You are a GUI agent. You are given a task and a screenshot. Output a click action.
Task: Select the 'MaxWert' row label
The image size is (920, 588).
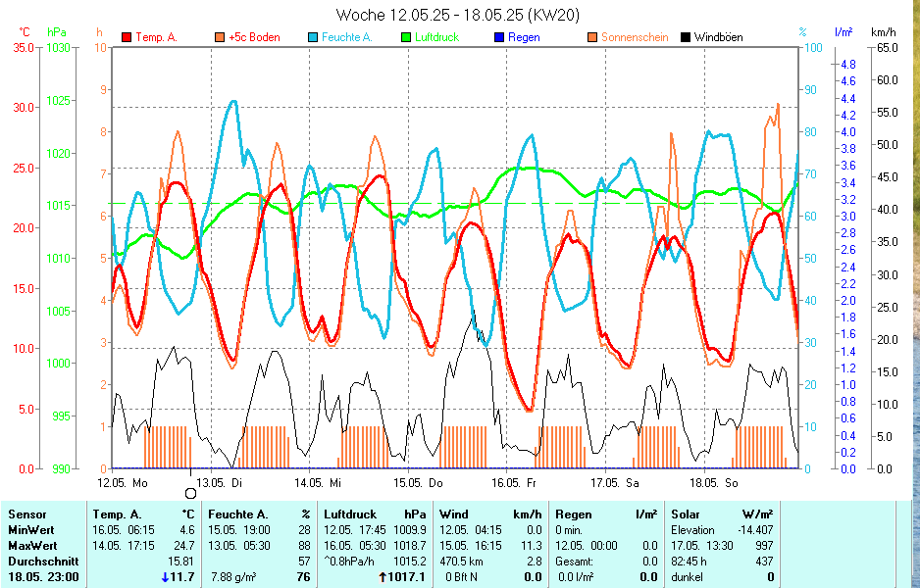32,546
